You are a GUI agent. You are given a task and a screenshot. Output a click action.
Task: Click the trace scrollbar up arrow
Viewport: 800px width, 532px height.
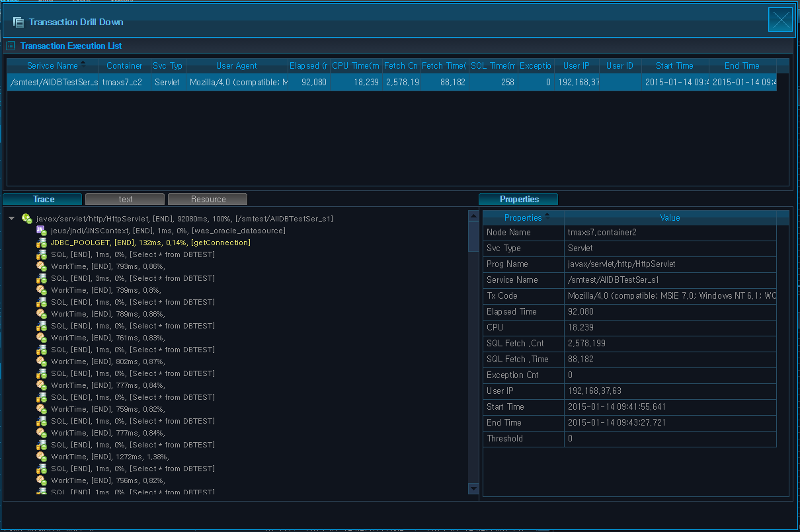pos(473,215)
